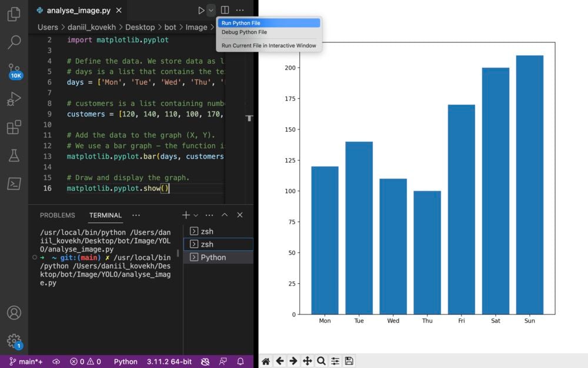Open the Explorer view in the activity bar

point(14,14)
